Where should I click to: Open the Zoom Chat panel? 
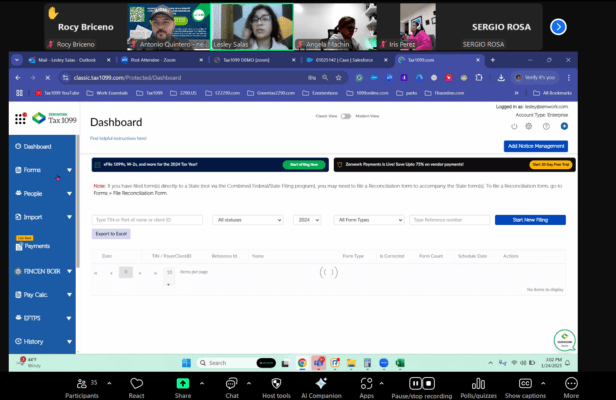(231, 383)
